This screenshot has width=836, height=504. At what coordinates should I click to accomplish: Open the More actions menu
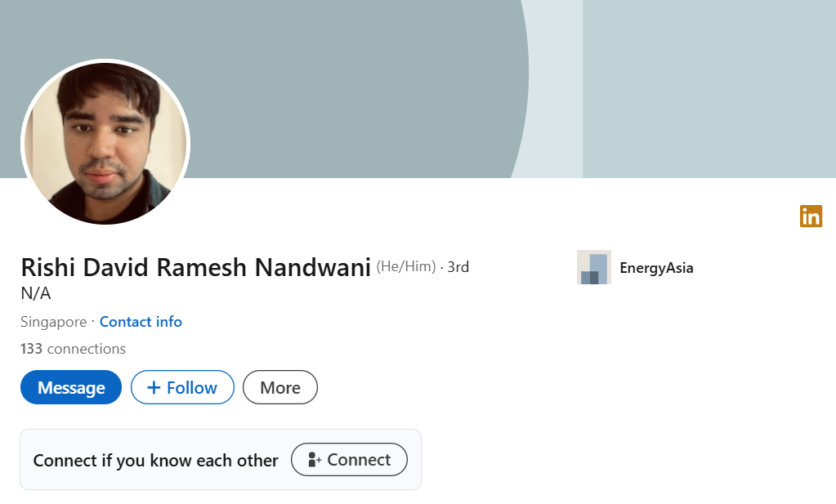point(280,387)
